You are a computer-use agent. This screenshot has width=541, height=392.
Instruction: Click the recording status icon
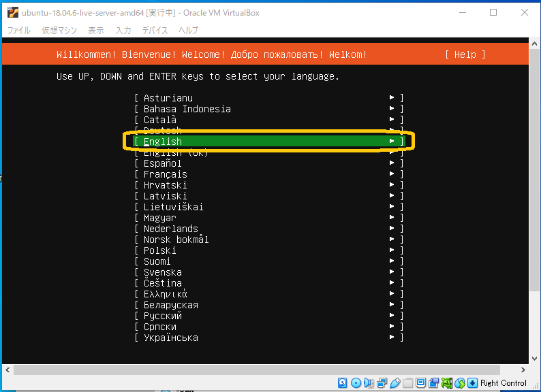coord(434,383)
